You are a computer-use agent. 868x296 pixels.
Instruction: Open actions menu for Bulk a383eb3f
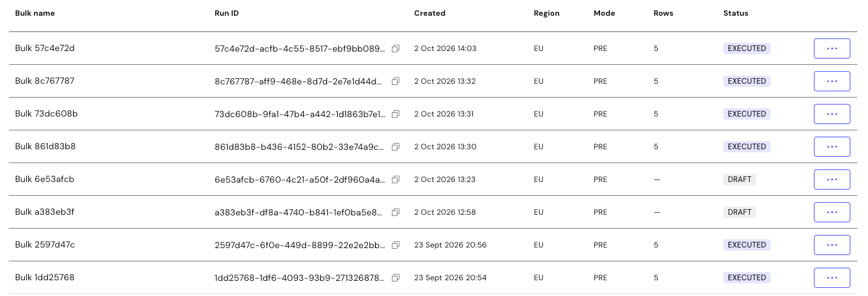[x=832, y=212]
